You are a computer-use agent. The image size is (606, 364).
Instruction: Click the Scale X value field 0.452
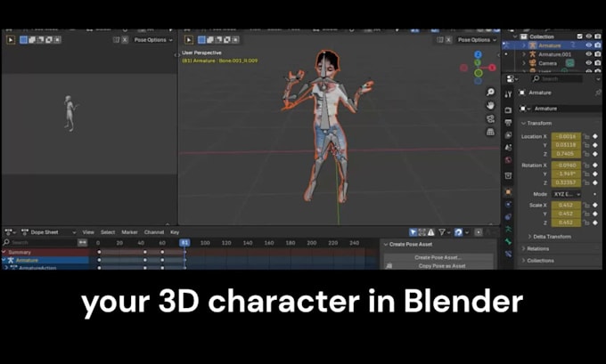pos(566,205)
